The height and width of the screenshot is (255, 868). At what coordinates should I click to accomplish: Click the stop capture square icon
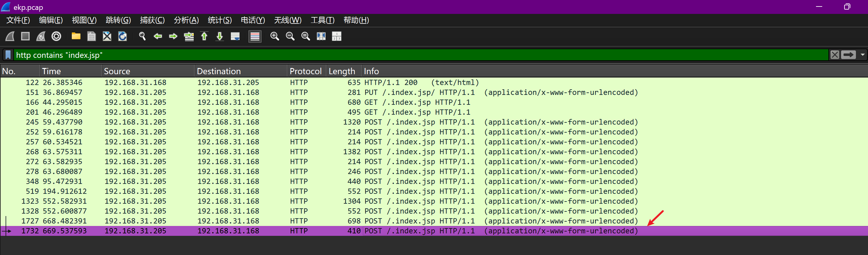coord(25,36)
